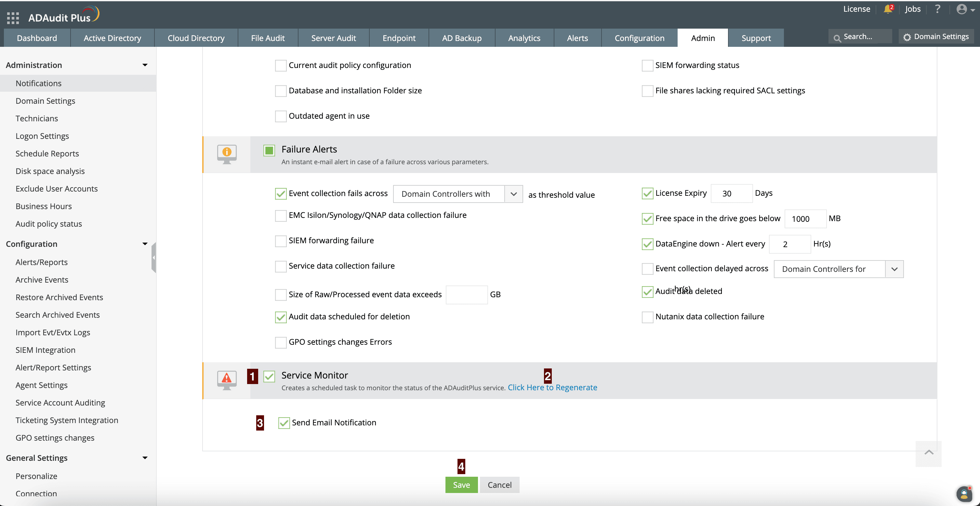Click the Failure Alerts monitor icon
This screenshot has height=506, width=980.
pos(227,154)
